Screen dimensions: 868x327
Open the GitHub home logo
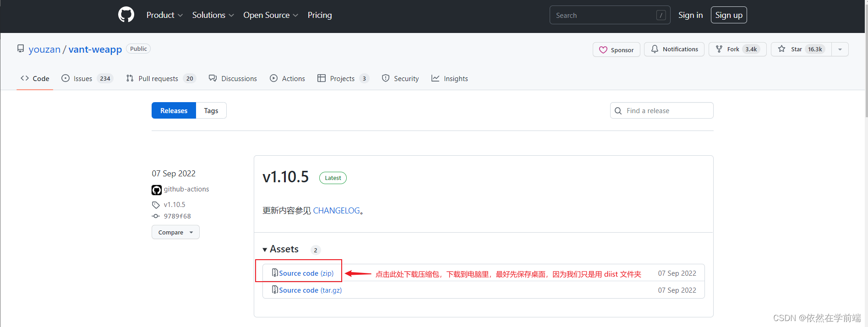pyautogui.click(x=126, y=15)
